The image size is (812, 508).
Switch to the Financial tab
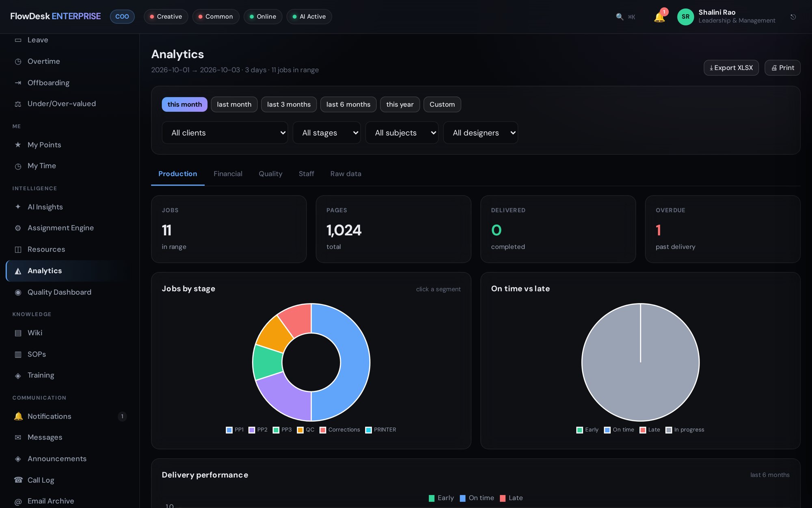228,174
